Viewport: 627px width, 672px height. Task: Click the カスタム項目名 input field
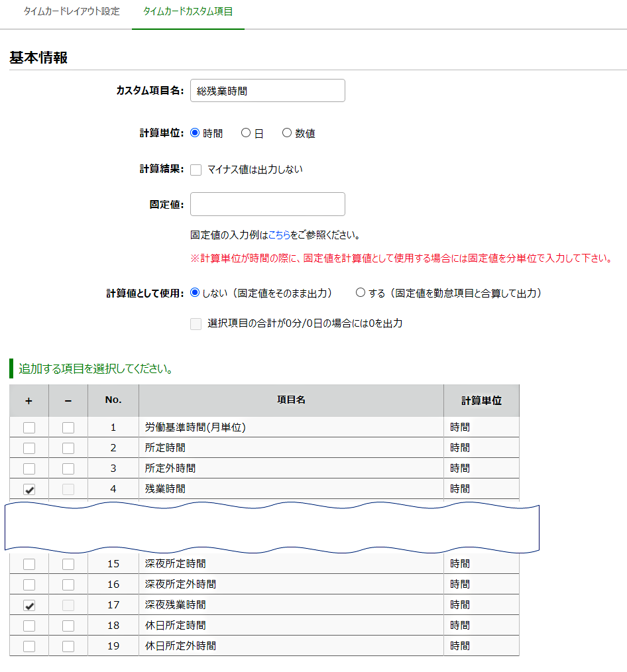click(267, 90)
